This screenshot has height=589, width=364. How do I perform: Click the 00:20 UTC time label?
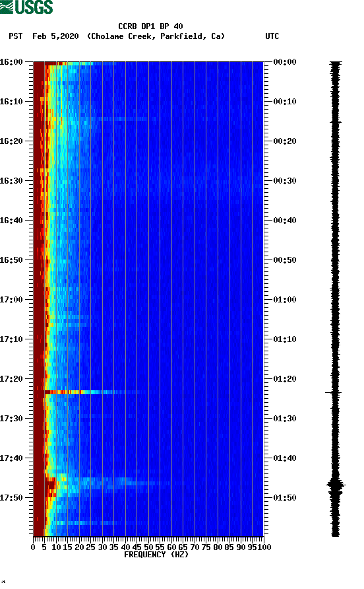[285, 141]
